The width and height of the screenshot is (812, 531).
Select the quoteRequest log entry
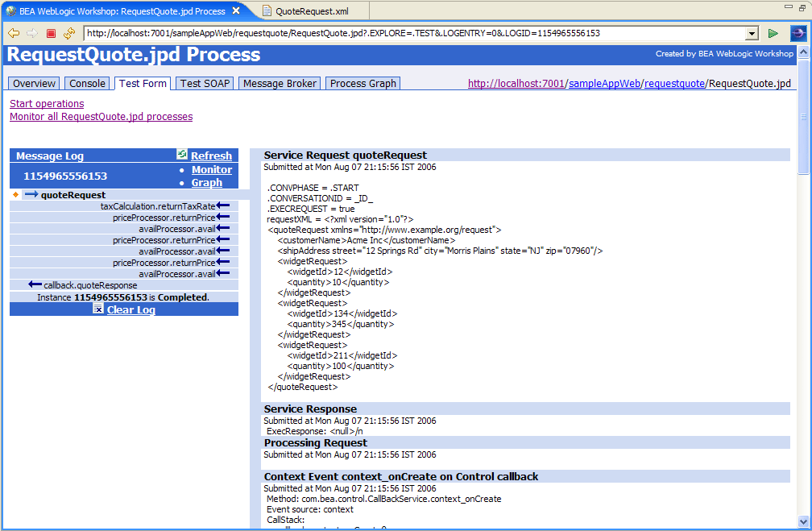(x=73, y=195)
